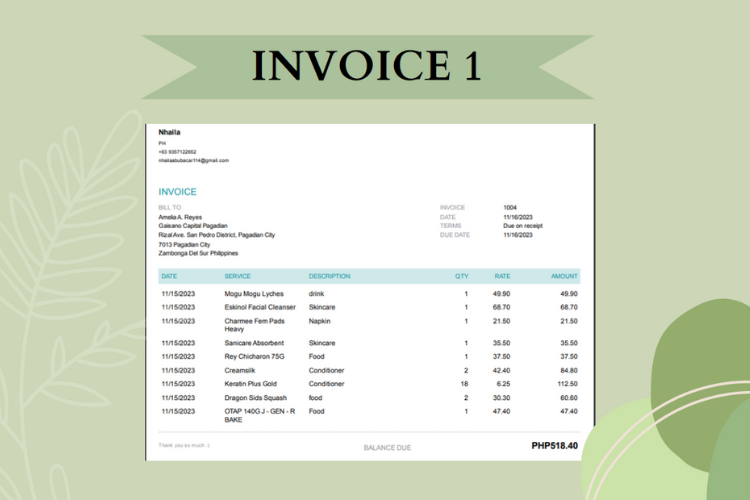The width and height of the screenshot is (750, 500).
Task: Click the phone number under Nhaila
Action: coord(177,152)
